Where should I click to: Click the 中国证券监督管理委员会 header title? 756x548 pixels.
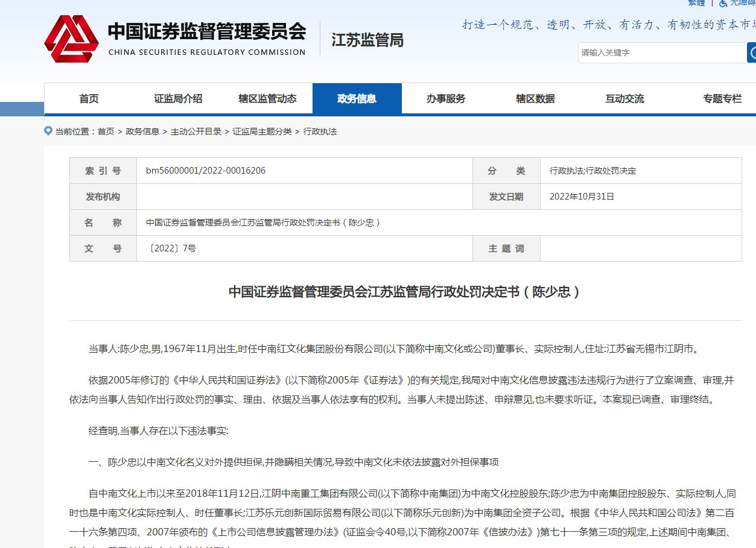pos(206,32)
